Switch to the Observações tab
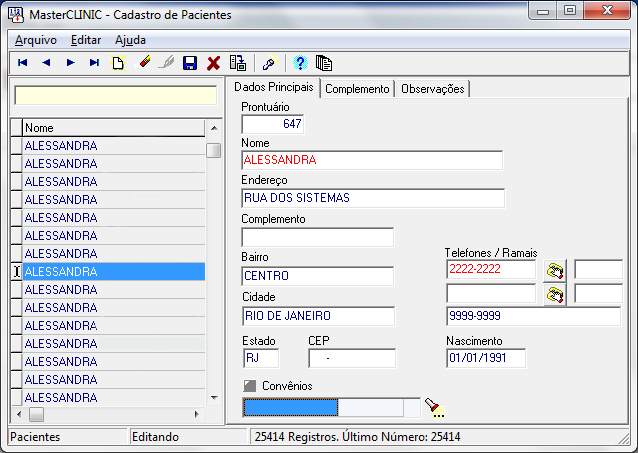Viewport: 638px width, 453px height. pos(433,89)
